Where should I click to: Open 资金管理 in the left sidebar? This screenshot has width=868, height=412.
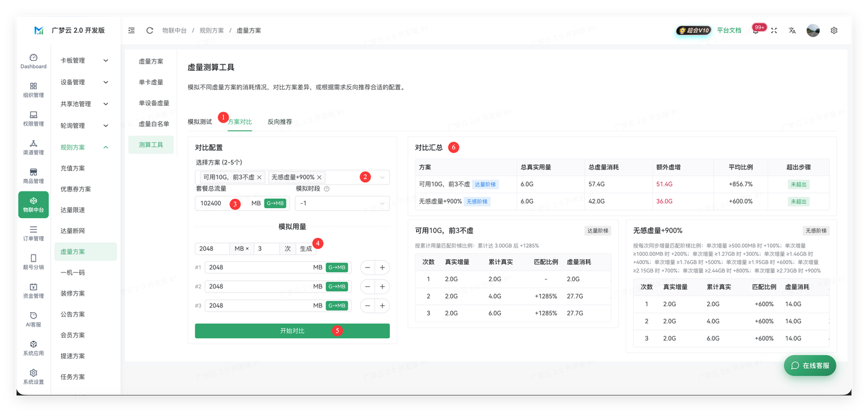33,291
